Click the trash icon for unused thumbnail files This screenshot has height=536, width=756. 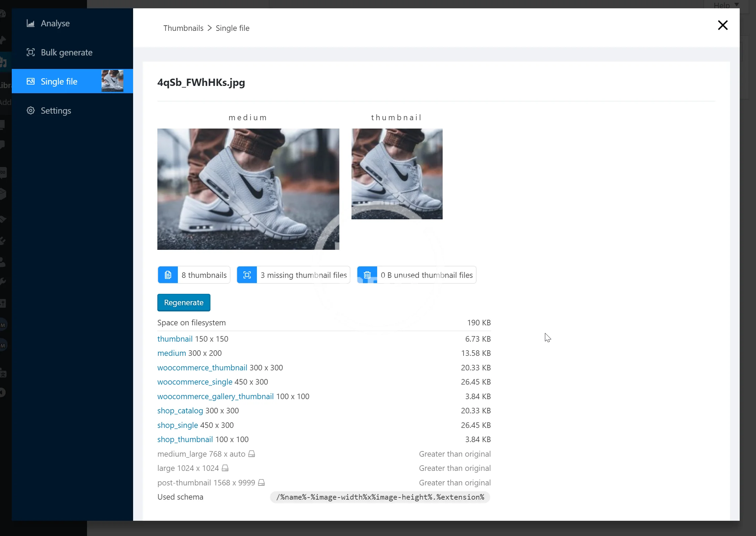point(367,275)
